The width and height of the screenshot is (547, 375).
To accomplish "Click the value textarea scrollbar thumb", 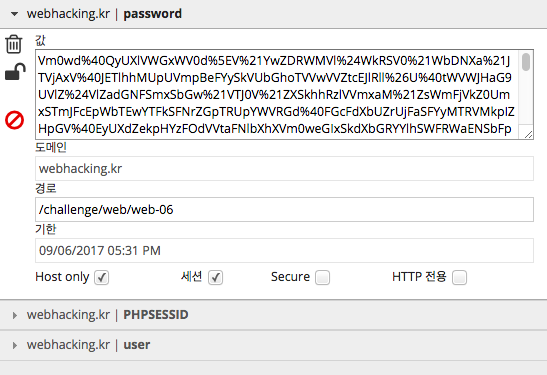I will pyautogui.click(x=526, y=61).
